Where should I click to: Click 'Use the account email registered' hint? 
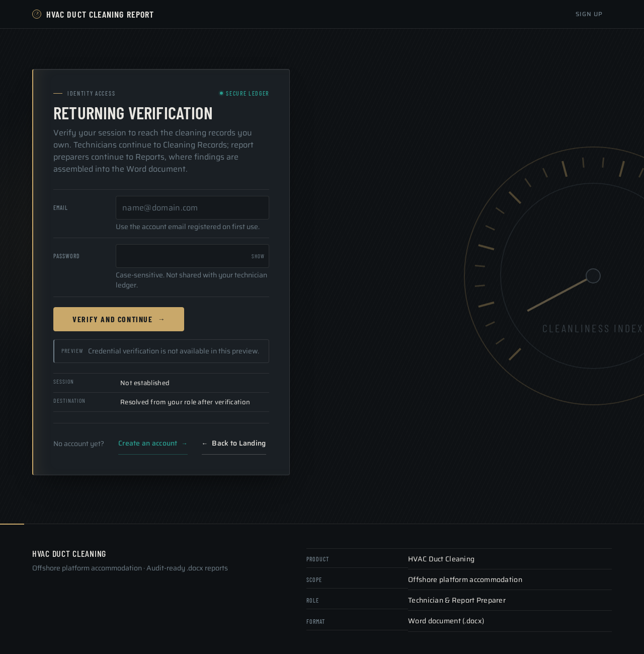tap(188, 227)
